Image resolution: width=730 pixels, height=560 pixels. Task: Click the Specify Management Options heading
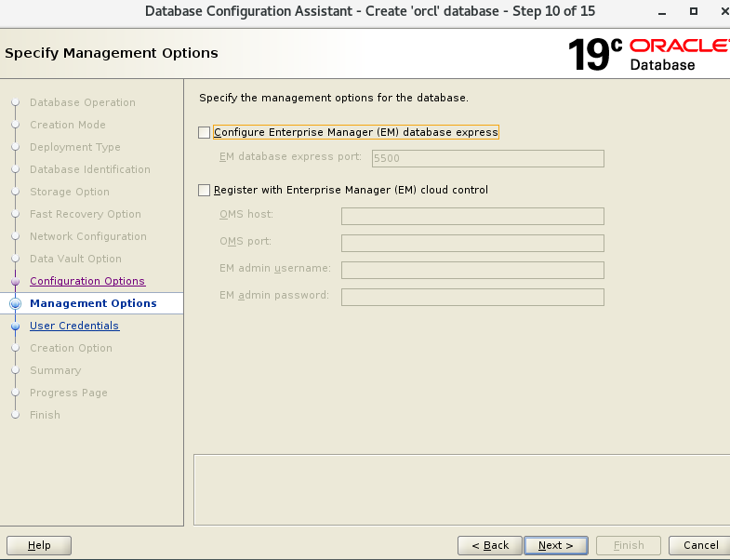112,53
